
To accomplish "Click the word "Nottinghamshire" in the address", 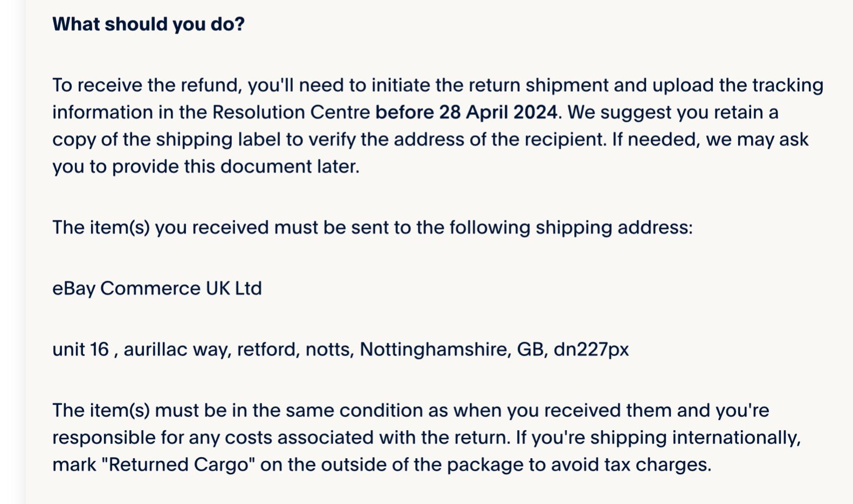I will 434,349.
